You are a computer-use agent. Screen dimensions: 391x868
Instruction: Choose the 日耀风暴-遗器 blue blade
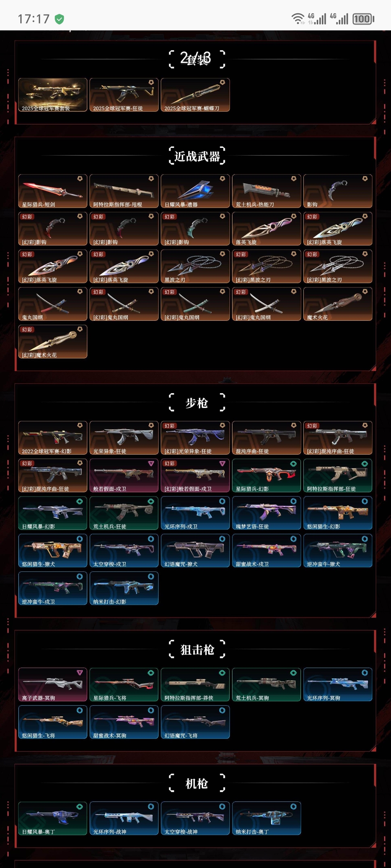(195, 191)
